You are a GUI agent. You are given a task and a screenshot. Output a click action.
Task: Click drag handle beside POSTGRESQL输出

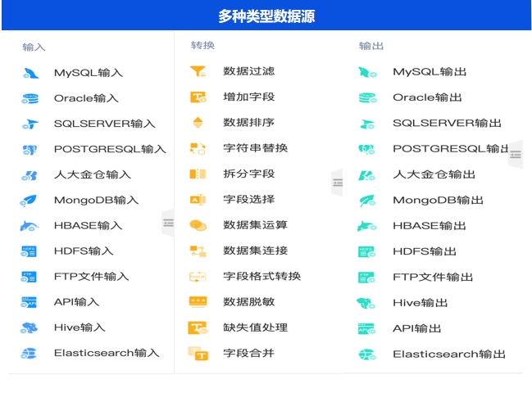click(x=515, y=154)
